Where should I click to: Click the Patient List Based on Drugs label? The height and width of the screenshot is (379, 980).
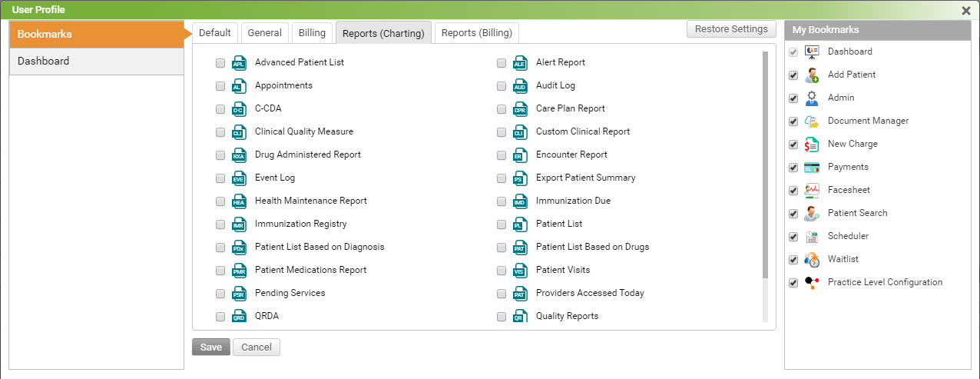click(593, 248)
